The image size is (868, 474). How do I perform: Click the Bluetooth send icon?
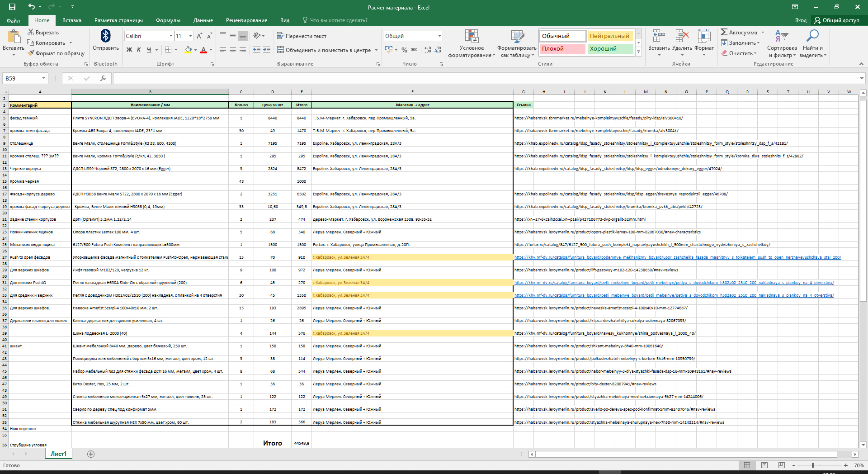tap(106, 36)
